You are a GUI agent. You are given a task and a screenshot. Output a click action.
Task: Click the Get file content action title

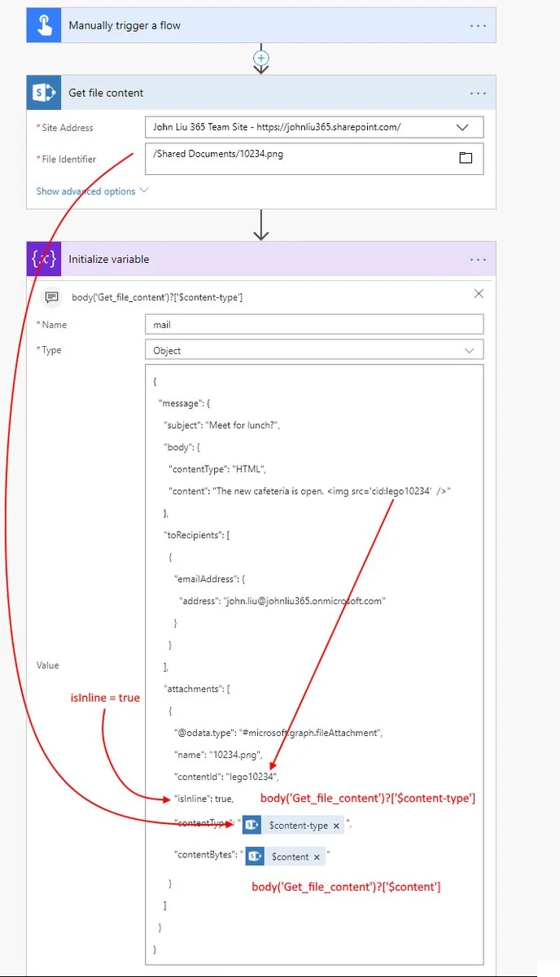[x=106, y=93]
